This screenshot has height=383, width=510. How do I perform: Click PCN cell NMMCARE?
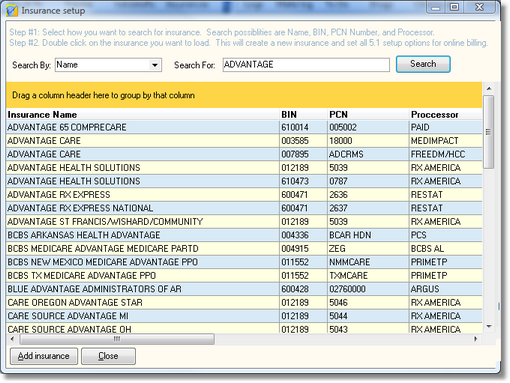[368, 262]
